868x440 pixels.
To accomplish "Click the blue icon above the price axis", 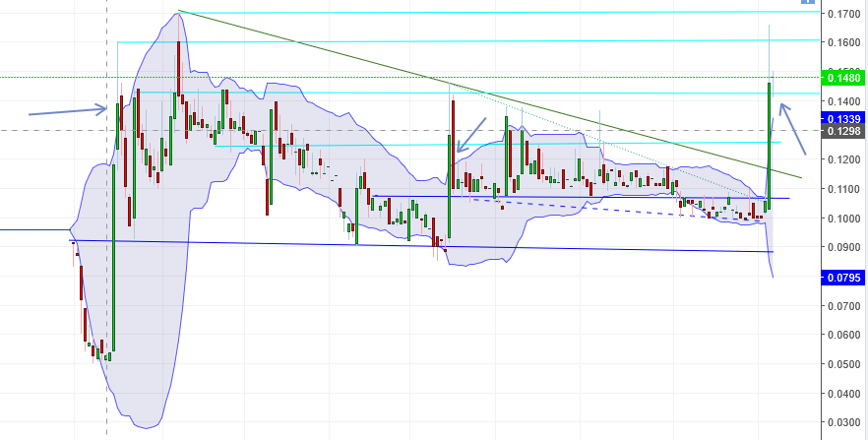I will click(x=808, y=2).
